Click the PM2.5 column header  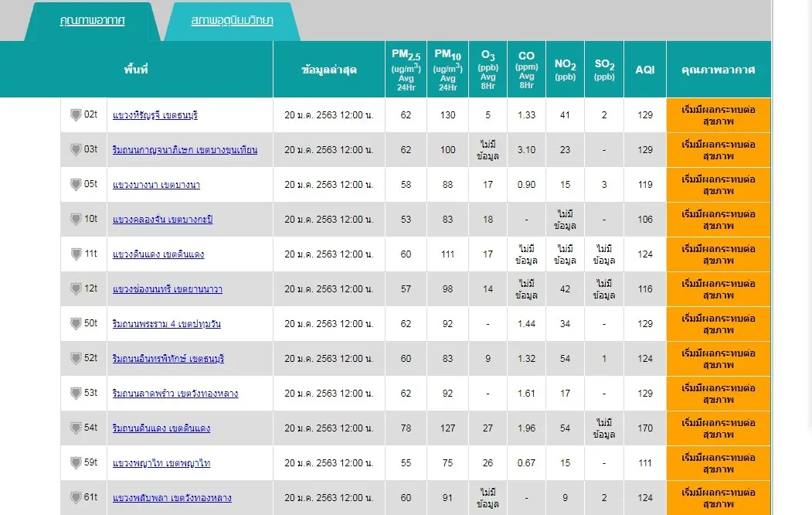coord(406,69)
